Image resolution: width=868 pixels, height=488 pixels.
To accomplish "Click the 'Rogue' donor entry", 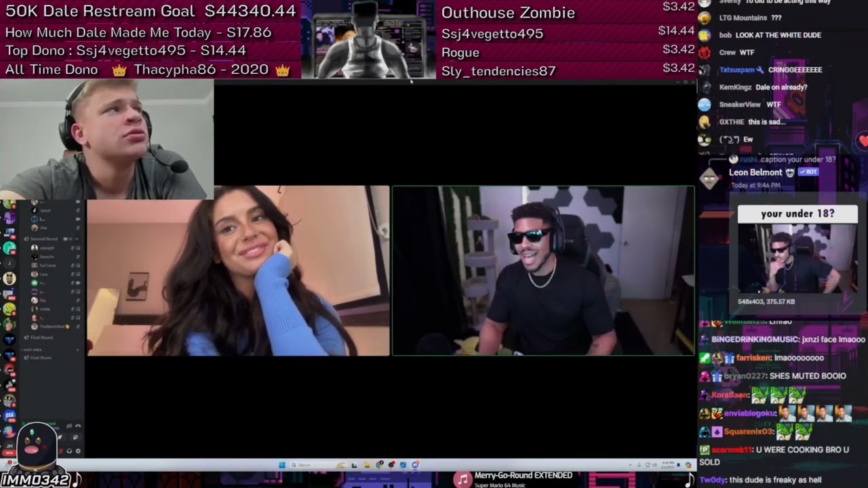I will [460, 52].
